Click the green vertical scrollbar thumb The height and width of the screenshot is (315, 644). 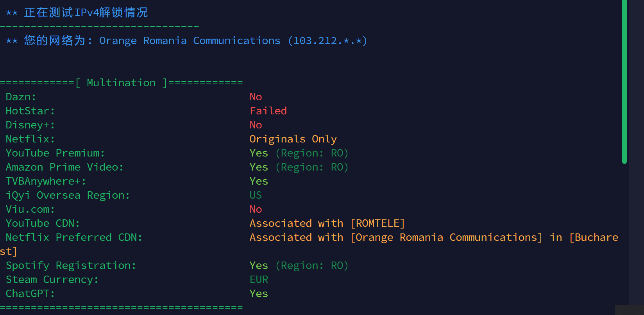pos(624,81)
